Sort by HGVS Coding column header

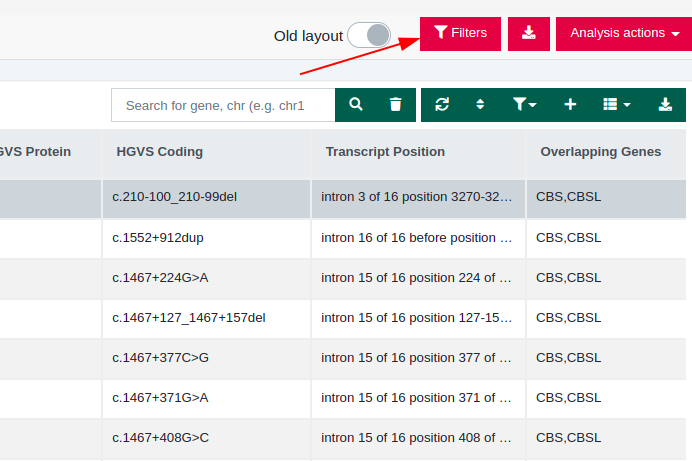(160, 152)
